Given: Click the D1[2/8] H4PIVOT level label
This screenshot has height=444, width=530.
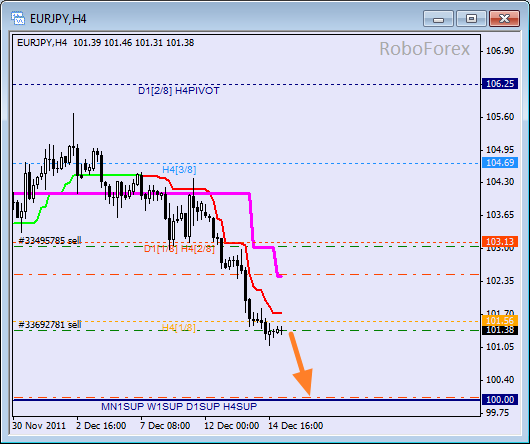Looking at the screenshot, I should 179,91.
